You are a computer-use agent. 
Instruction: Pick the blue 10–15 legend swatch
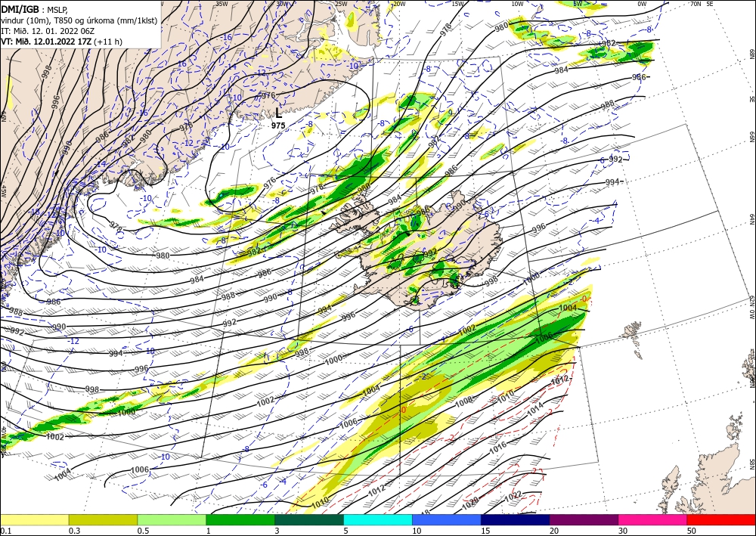[447, 519]
